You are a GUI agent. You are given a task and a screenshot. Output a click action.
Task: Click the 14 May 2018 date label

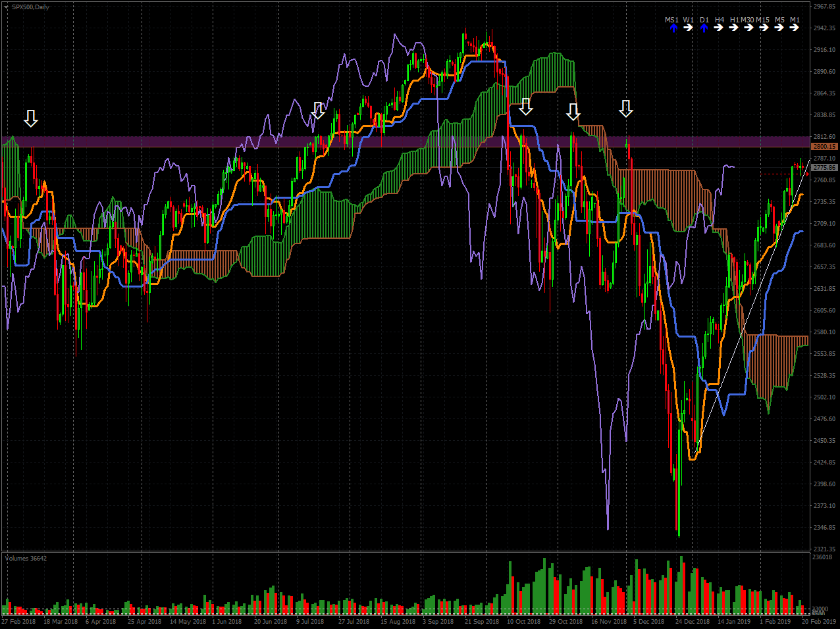click(188, 622)
